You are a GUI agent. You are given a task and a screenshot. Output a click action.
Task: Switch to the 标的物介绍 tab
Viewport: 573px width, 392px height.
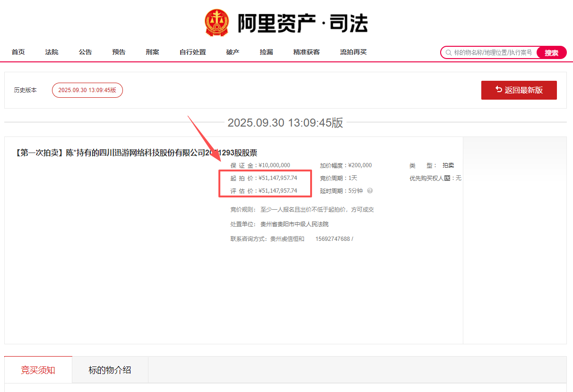click(110, 370)
